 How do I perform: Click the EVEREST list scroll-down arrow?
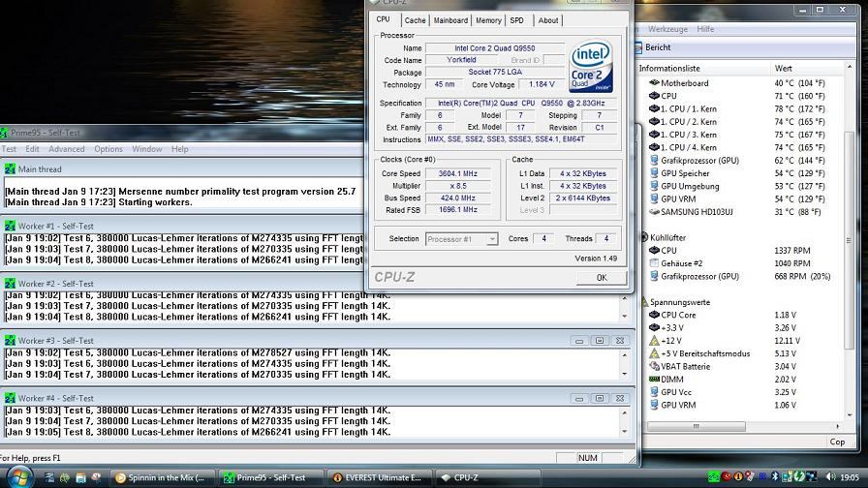[x=850, y=415]
